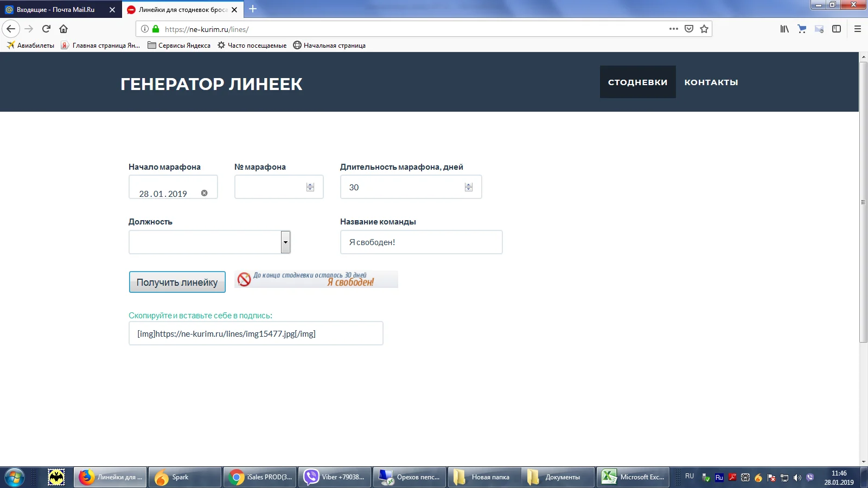Open the Начальная страница bookmark

click(329, 45)
